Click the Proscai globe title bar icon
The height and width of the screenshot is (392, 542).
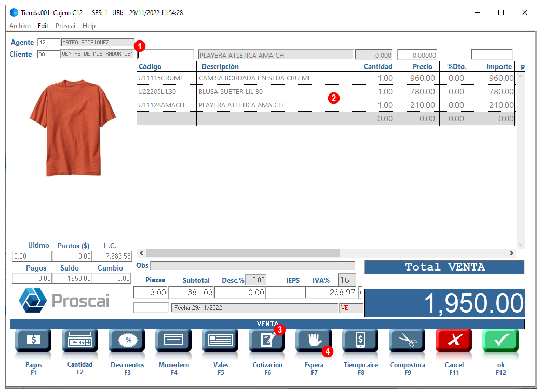click(x=14, y=13)
